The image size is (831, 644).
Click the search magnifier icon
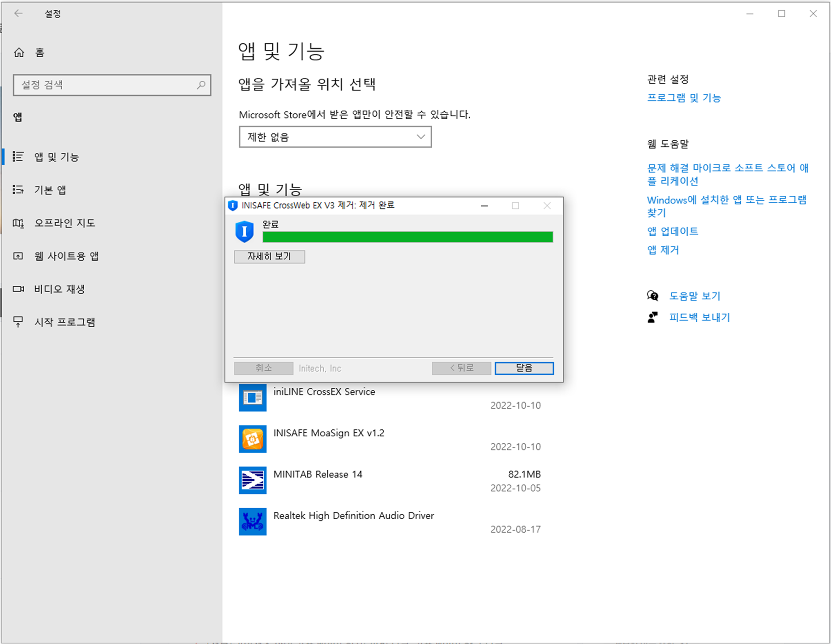pyautogui.click(x=201, y=85)
